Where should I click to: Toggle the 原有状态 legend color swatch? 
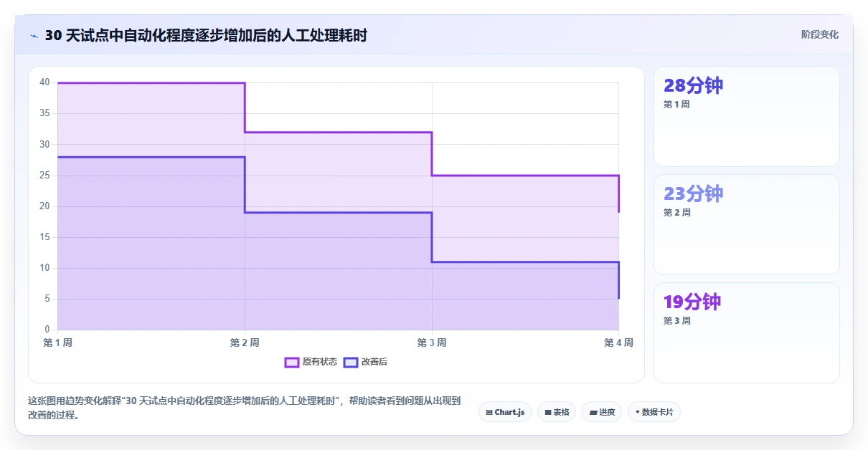(x=291, y=363)
